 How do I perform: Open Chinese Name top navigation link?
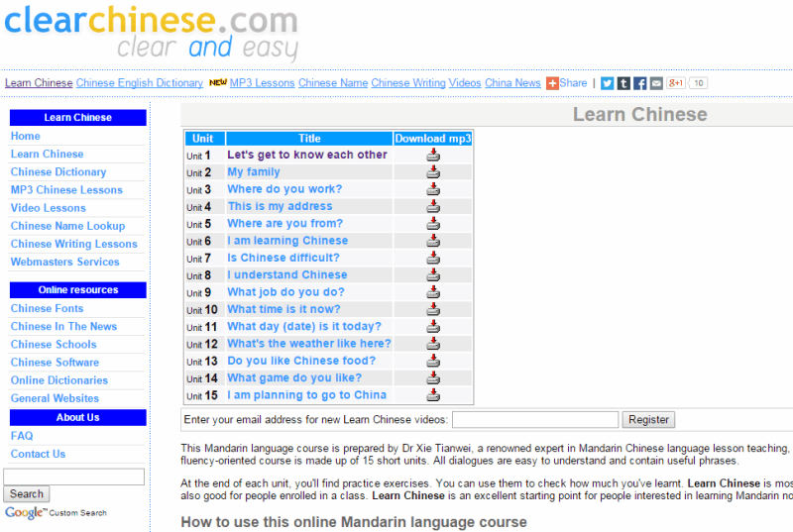click(333, 83)
